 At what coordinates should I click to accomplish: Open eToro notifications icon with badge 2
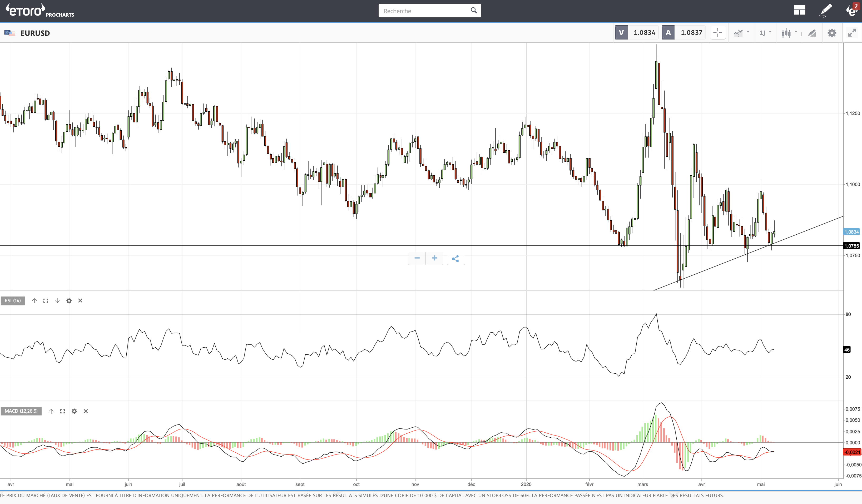(853, 10)
